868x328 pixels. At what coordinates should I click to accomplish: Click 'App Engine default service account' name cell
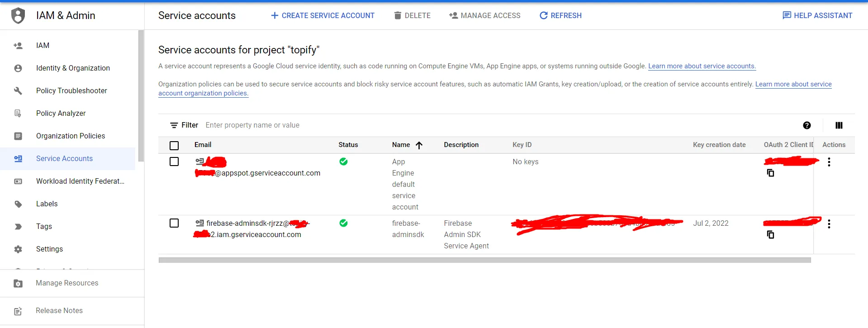(405, 184)
